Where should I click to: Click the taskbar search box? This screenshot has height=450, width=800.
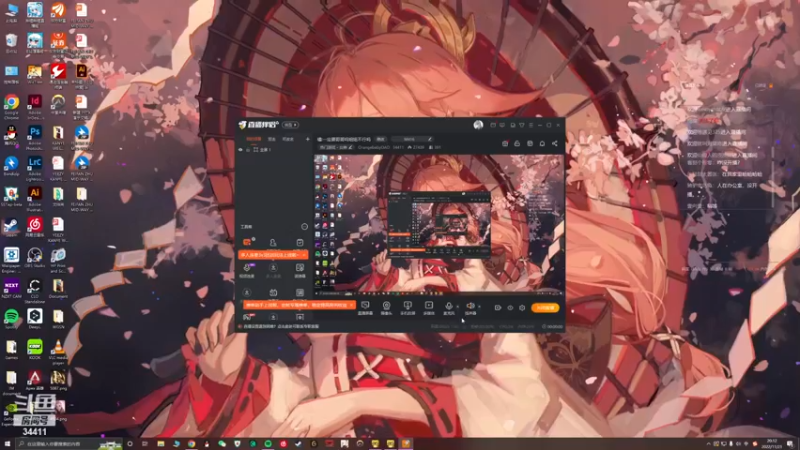pyautogui.click(x=69, y=444)
